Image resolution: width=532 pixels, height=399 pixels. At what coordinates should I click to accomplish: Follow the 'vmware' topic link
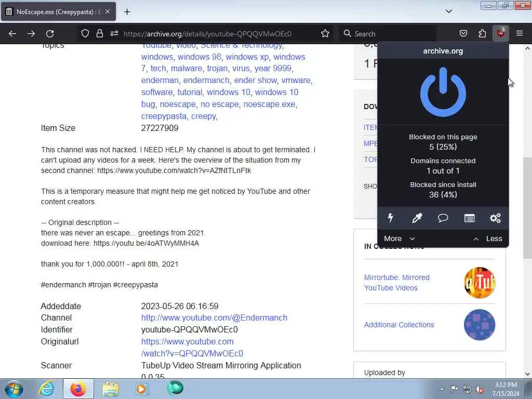click(296, 80)
